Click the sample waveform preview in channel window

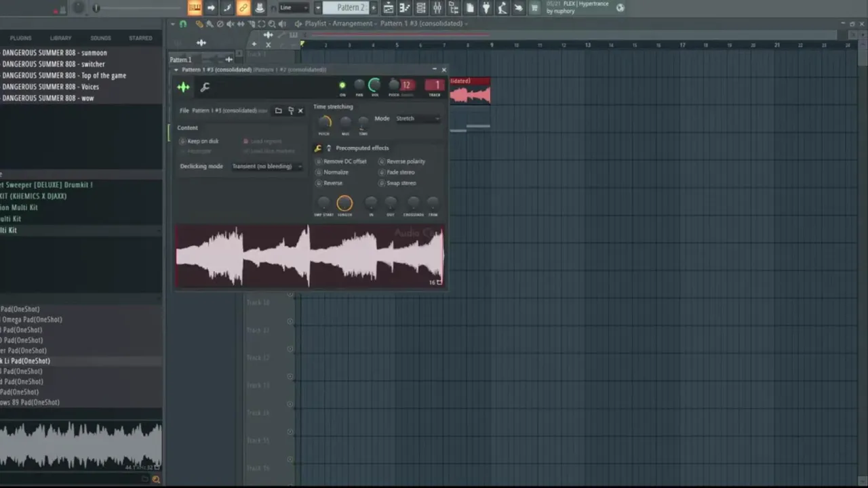point(309,257)
